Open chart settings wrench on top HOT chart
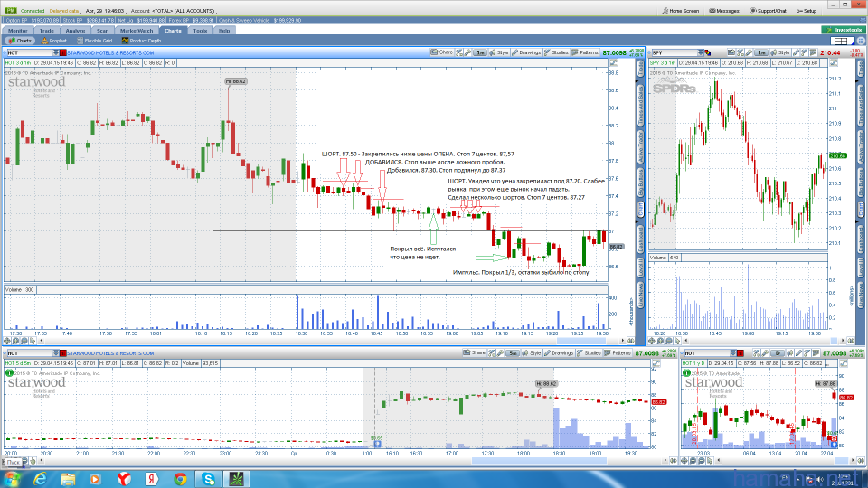This screenshot has width=868, height=488. coord(467,52)
